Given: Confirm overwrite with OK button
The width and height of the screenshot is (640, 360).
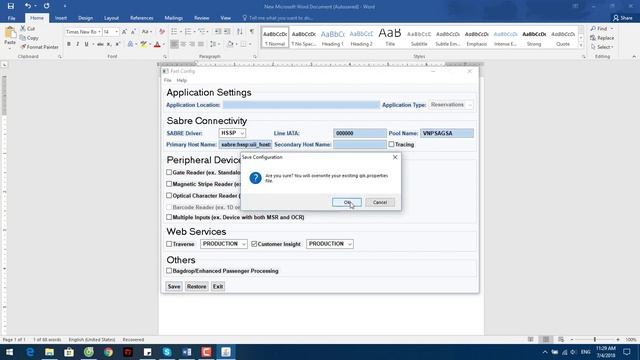Looking at the screenshot, I should click(x=347, y=202).
